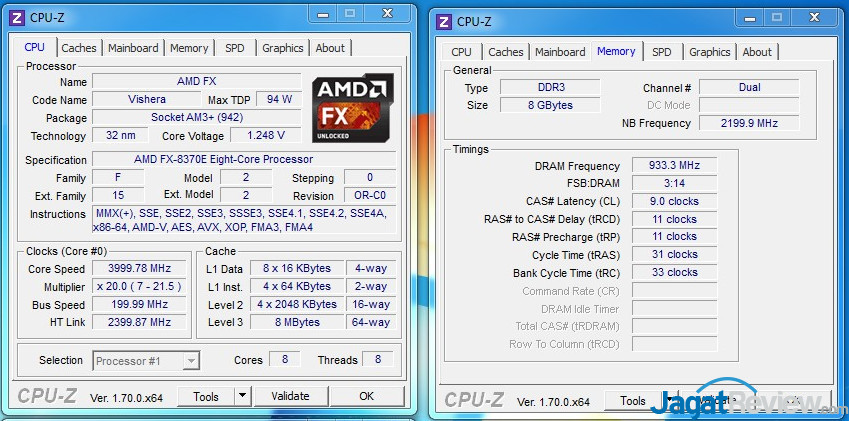
Task: Show the Graphics tab in left window
Action: [x=283, y=48]
